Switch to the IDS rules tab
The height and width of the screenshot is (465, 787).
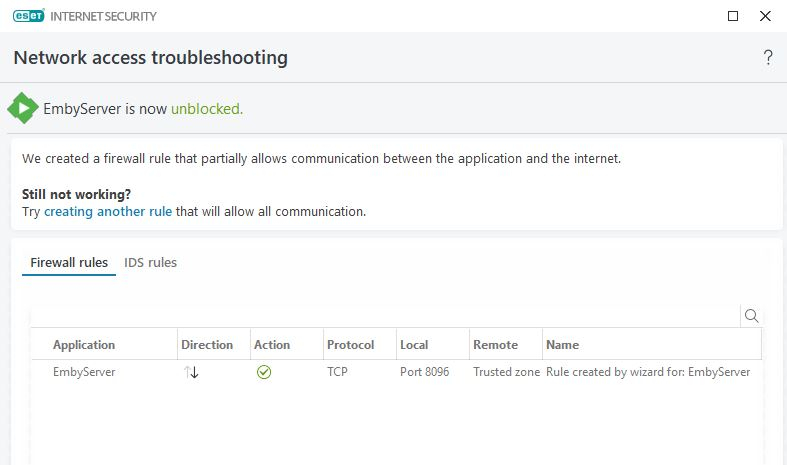coord(151,263)
